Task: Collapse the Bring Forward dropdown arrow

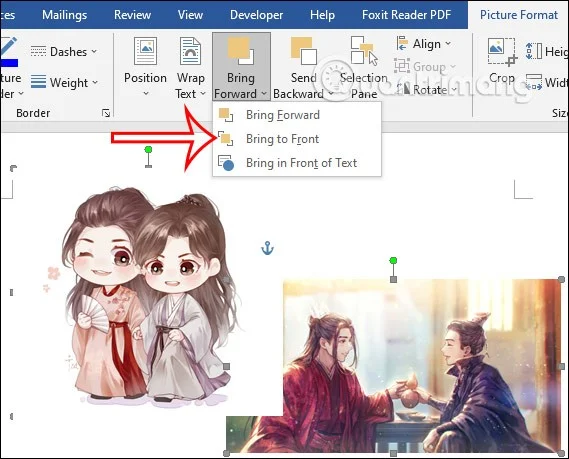Action: 264,94
